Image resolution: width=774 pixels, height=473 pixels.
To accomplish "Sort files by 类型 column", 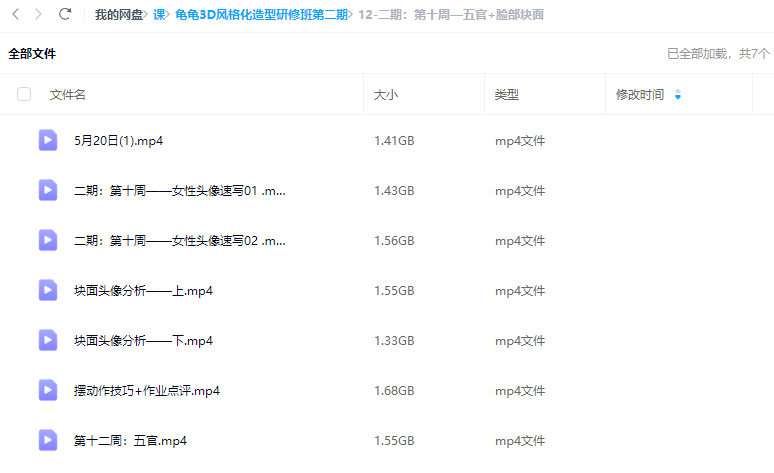I will 506,95.
